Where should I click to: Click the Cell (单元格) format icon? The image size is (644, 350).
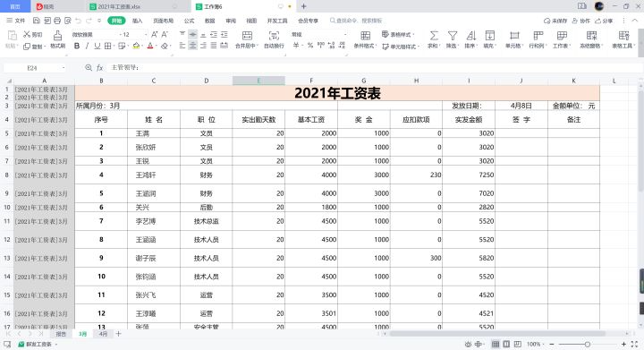514,36
